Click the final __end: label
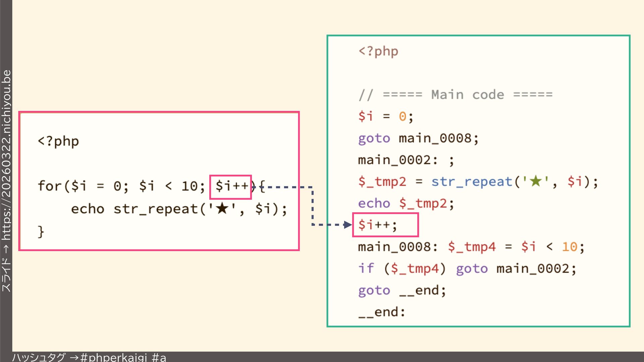 tap(382, 312)
